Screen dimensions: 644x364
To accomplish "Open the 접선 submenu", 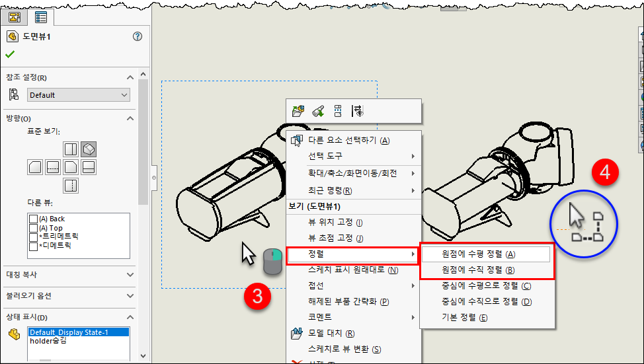I will click(x=354, y=285).
